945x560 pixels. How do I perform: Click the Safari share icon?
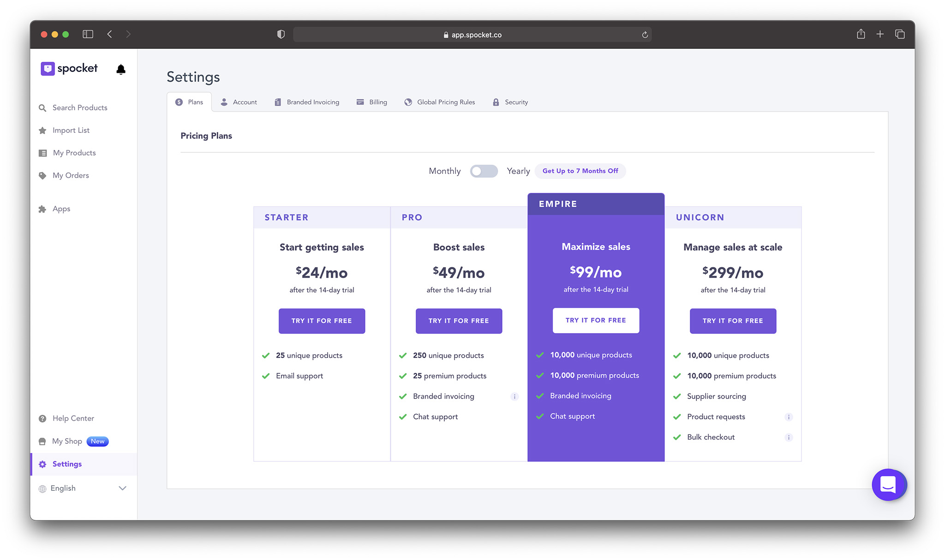(x=860, y=34)
